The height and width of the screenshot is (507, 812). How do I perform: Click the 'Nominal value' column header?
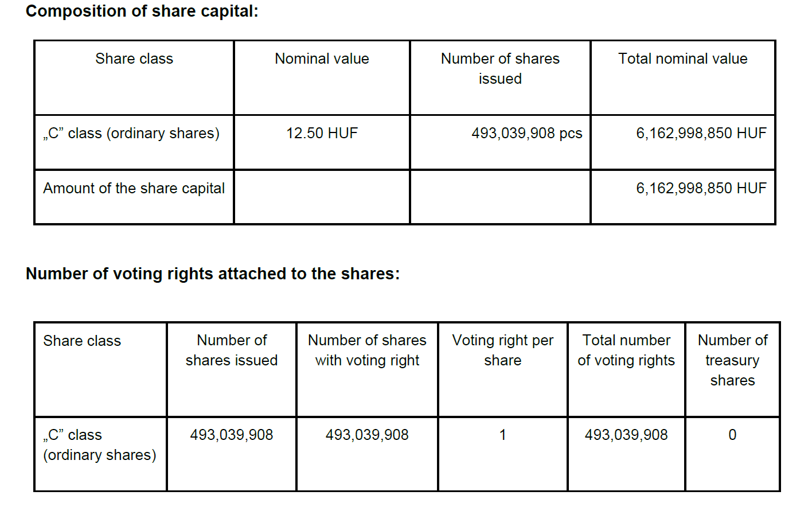(x=322, y=59)
